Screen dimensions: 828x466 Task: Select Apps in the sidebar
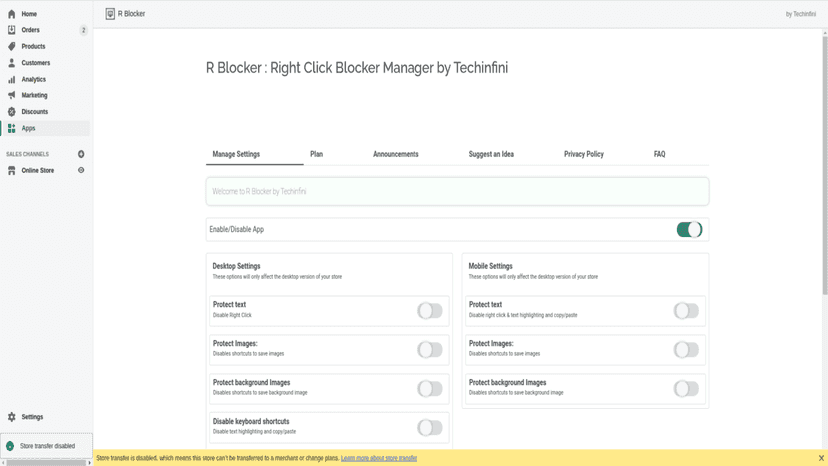29,128
